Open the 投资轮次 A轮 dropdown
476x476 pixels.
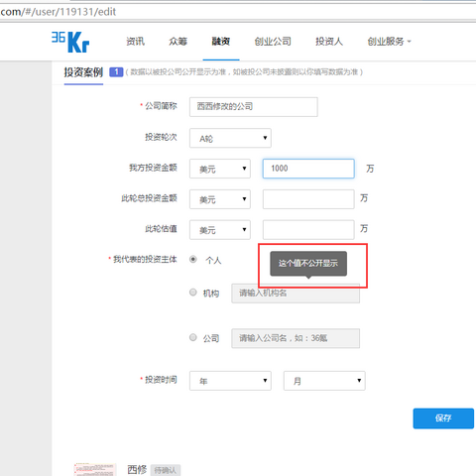click(230, 138)
